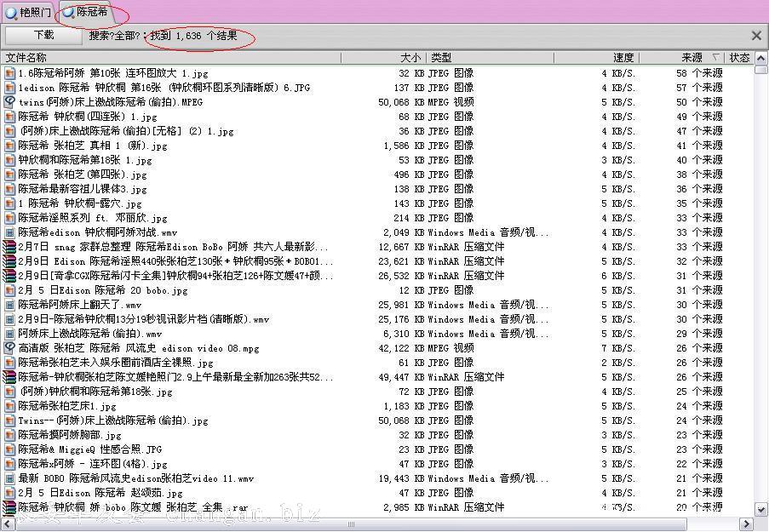
Task: Click the WMV icon of the 6,310 KB file
Action: pyautogui.click(x=9, y=334)
